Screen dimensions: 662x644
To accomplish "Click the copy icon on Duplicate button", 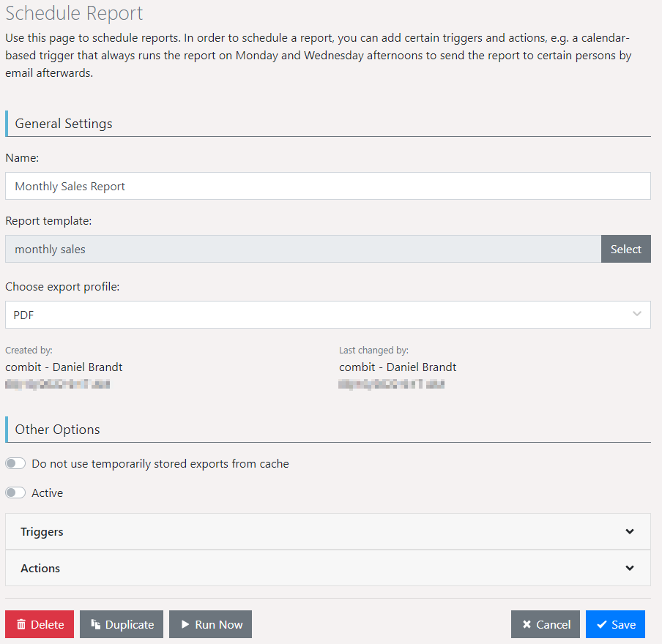I will [x=95, y=624].
